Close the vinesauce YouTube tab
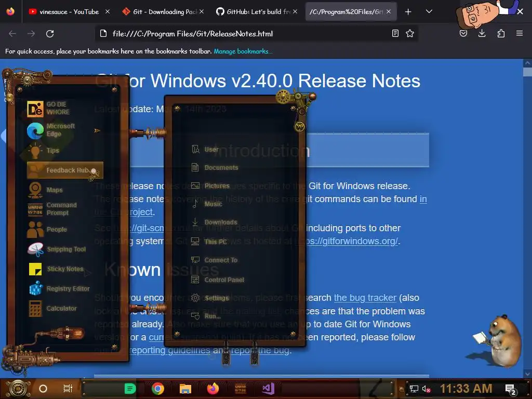This screenshot has height=399, width=532. coord(108,11)
